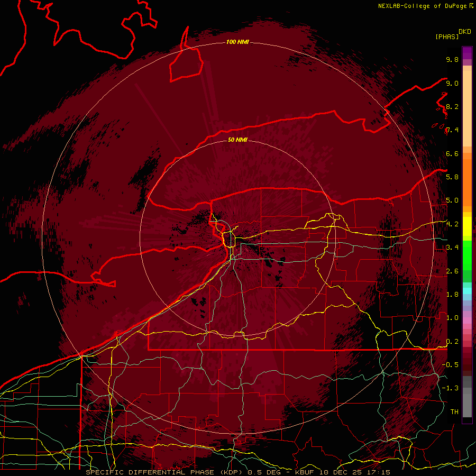The width and height of the screenshot is (476, 476).
Task: Click the 1.8 scale value
Action: click(x=452, y=295)
